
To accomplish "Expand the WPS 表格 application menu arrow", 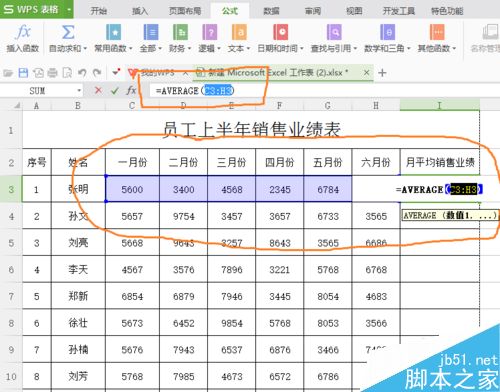I will pyautogui.click(x=69, y=10).
